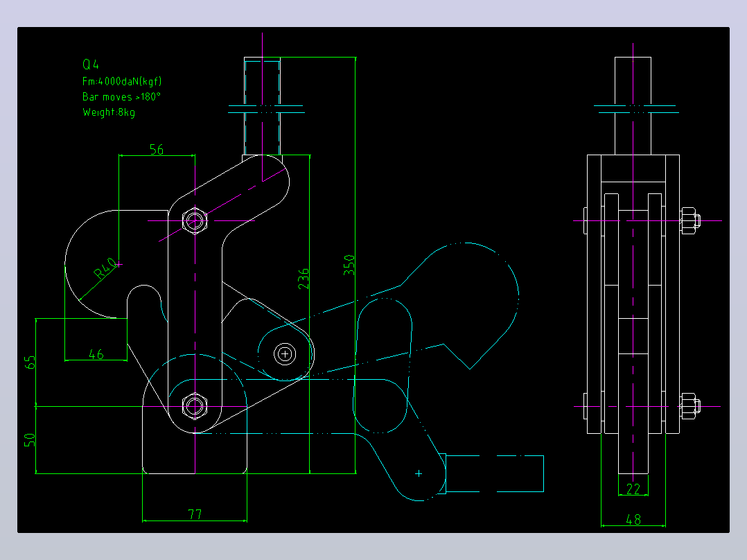Click the R40 radius dimension label

click(105, 268)
